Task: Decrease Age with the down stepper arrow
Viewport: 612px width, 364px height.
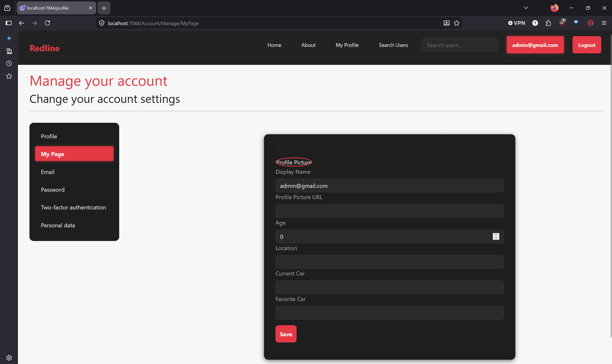Action: pos(496,238)
